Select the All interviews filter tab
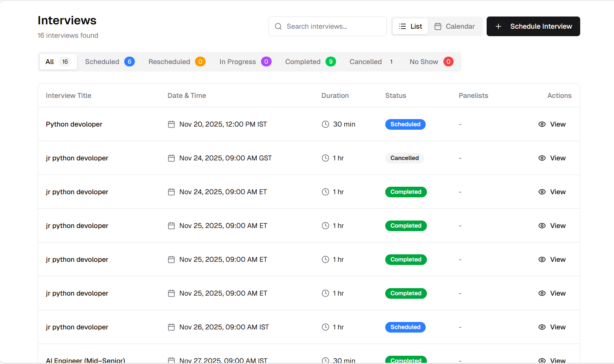Image resolution: width=614 pixels, height=364 pixels. point(58,62)
